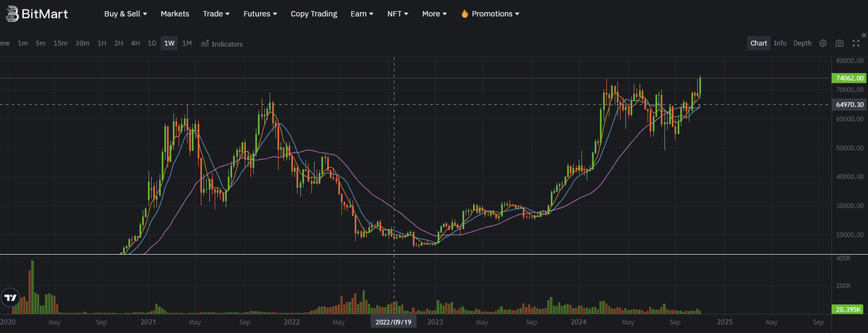Open the Copy Trading page

point(314,14)
